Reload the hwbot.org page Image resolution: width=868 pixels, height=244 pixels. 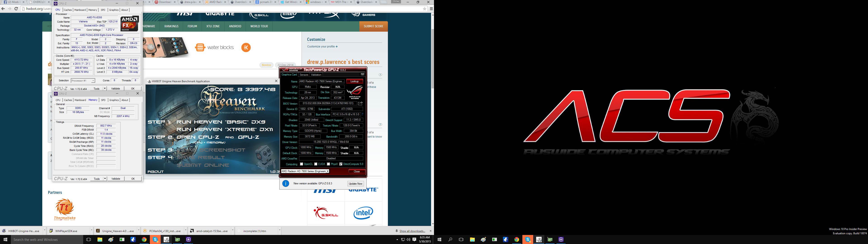[x=16, y=9]
